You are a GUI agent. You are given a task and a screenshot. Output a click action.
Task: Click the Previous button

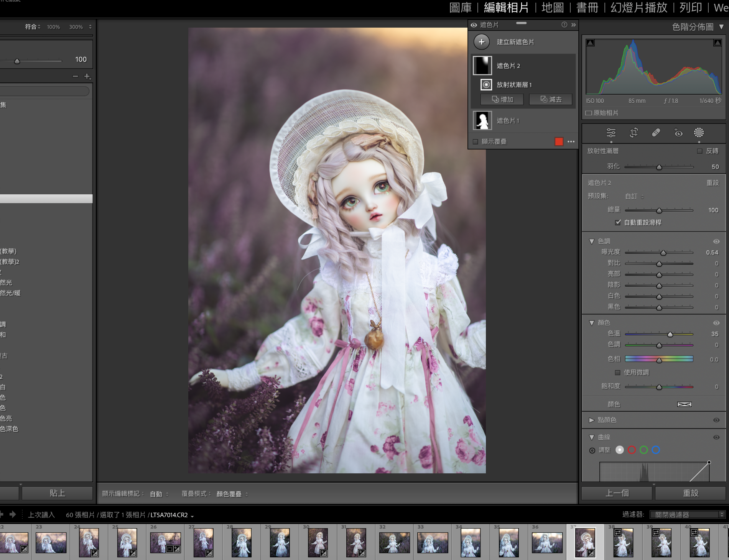617,493
